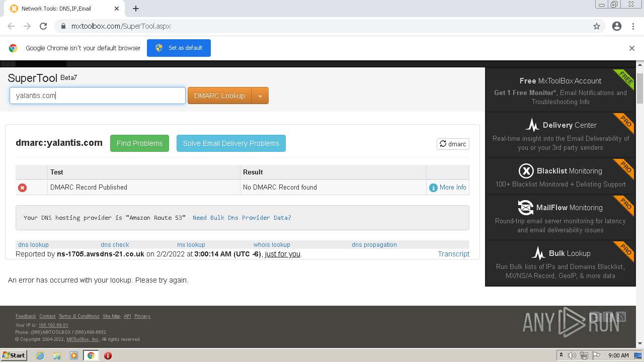Run the DMARC Lookup
Screen dimensions: 644x362
(219, 96)
